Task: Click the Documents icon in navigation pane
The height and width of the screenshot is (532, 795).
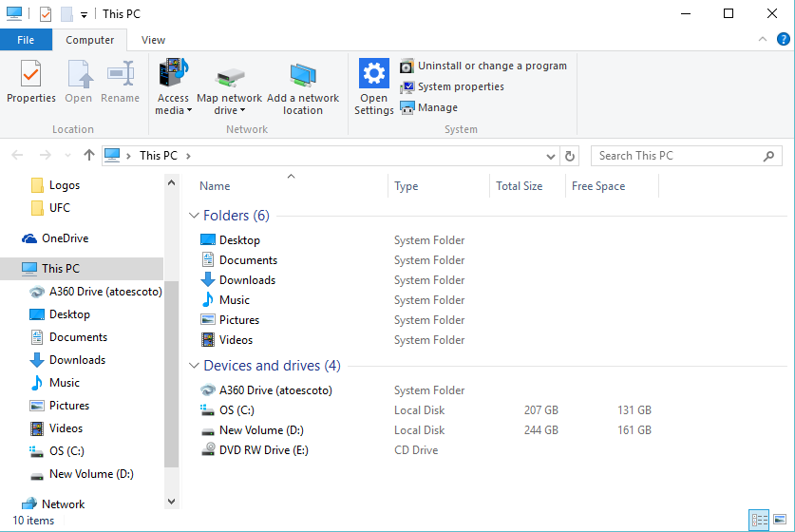Action: point(37,337)
